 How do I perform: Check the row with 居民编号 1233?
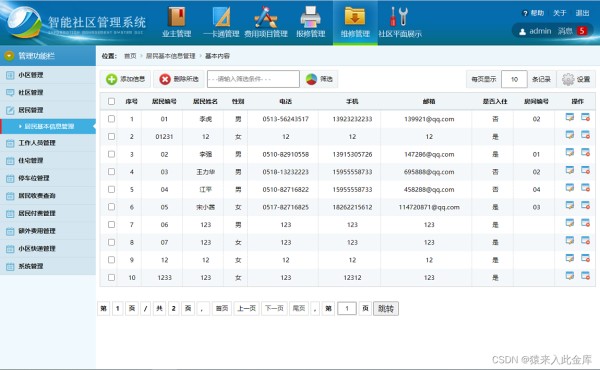coord(111,277)
